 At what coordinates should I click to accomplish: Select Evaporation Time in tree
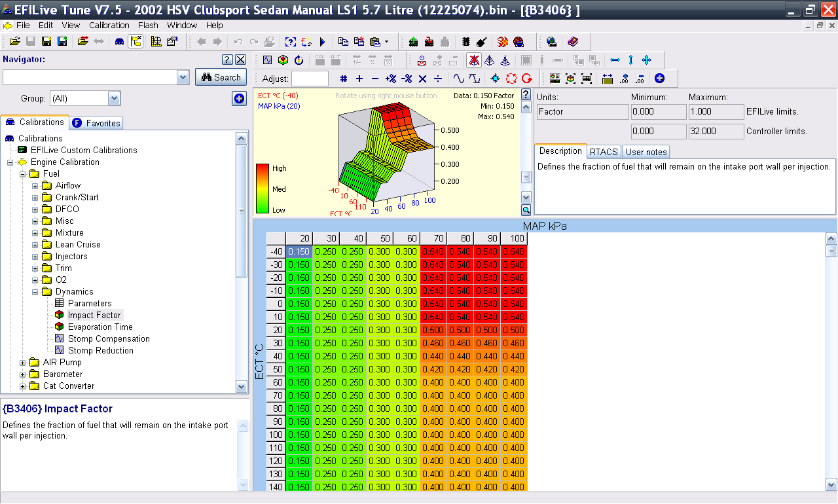pos(100,327)
